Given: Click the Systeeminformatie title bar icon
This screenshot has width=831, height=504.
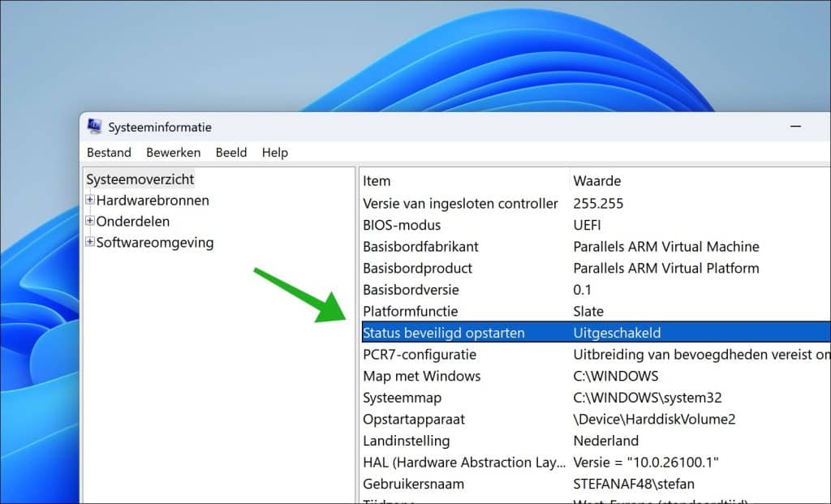Looking at the screenshot, I should point(95,127).
